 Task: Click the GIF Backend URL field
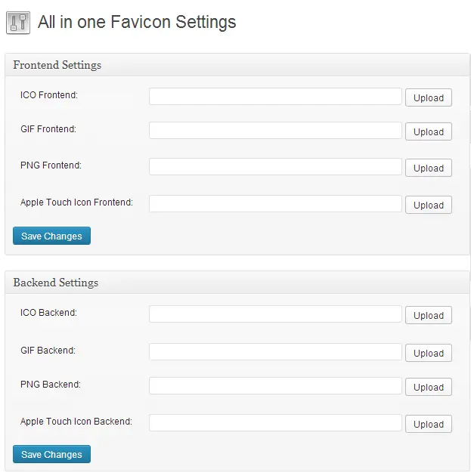[x=275, y=352]
